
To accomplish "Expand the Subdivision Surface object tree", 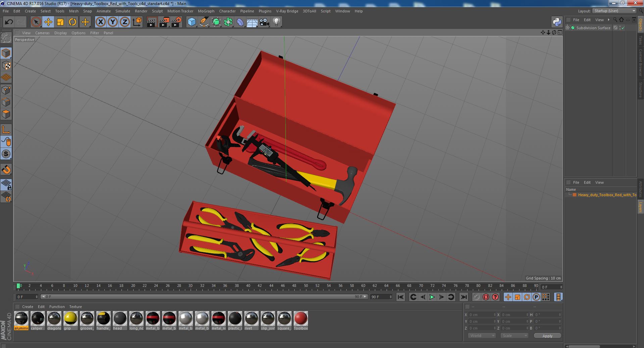I will [x=567, y=28].
